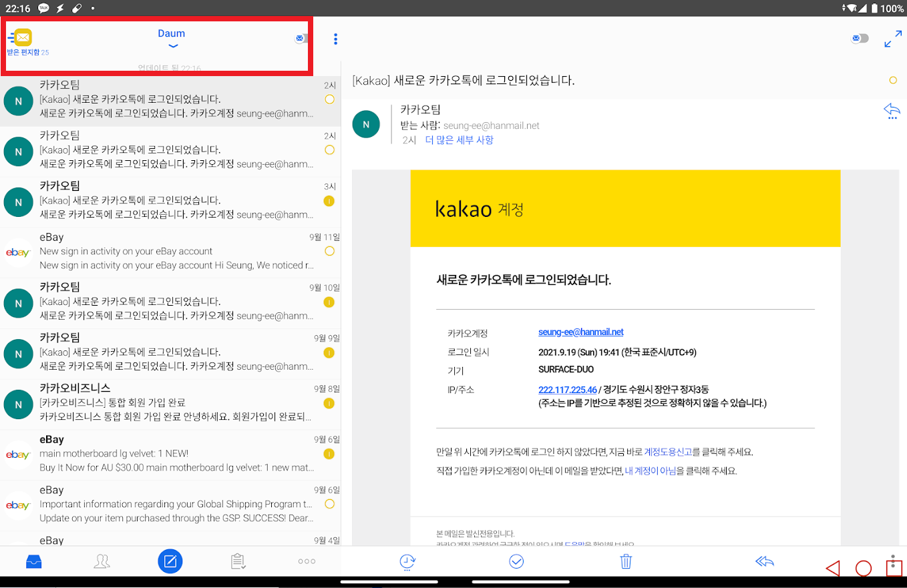The width and height of the screenshot is (907, 588).
Task: Toggle the unread filter in the mail list header
Action: pos(301,39)
